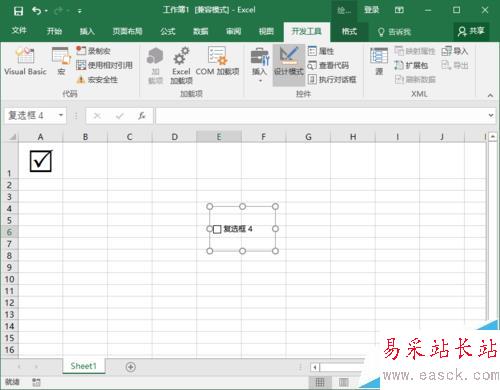Open the XML 源 source pane
This screenshot has width=500, height=390.
[379, 62]
